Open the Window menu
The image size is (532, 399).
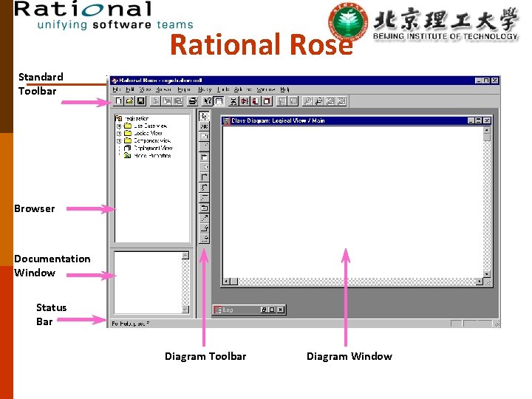point(266,89)
